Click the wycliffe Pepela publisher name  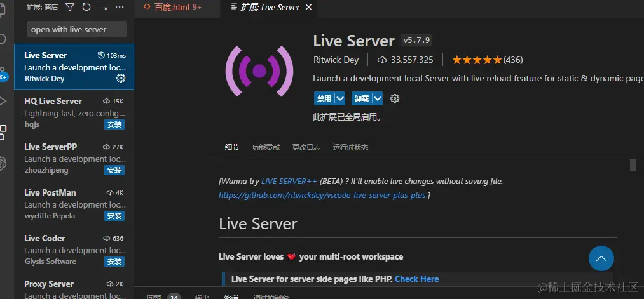coord(50,216)
